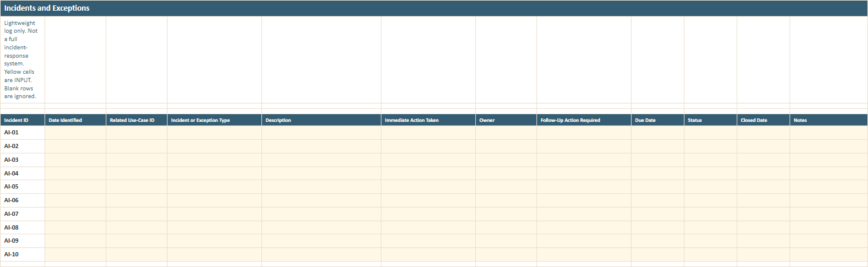Click the Notes column header
The image size is (868, 267).
point(829,120)
